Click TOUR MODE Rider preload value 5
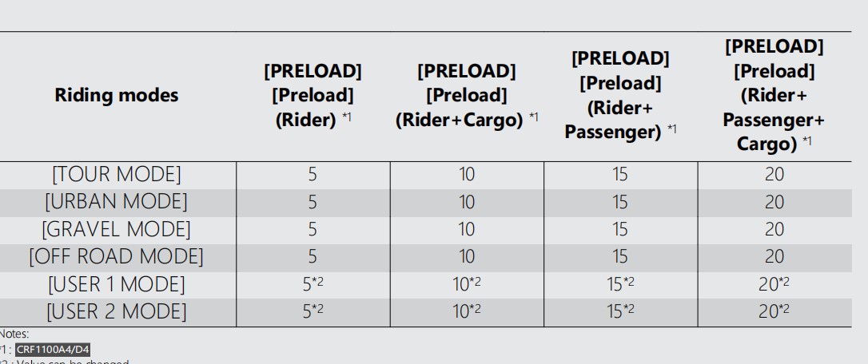 313,175
